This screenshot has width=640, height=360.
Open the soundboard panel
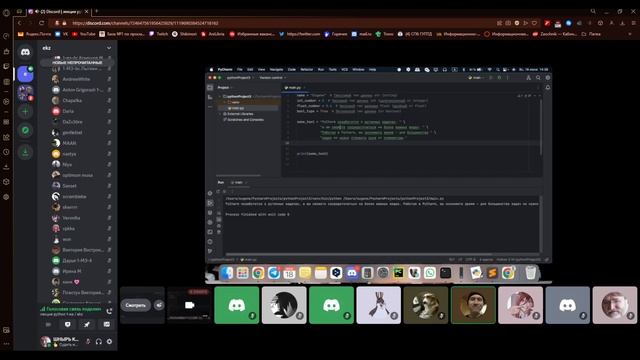click(107, 324)
